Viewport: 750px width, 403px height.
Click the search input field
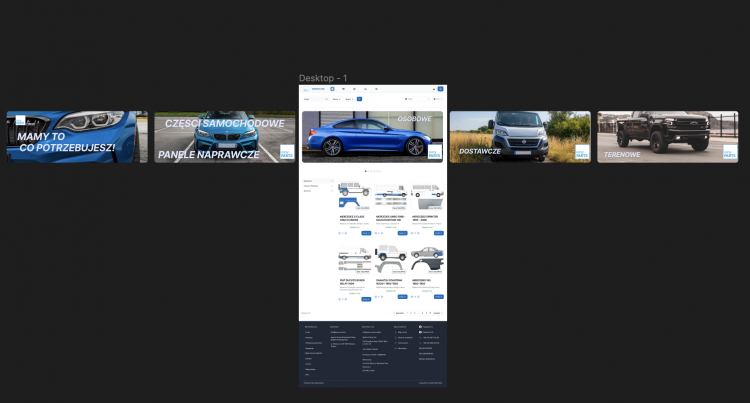coord(312,99)
